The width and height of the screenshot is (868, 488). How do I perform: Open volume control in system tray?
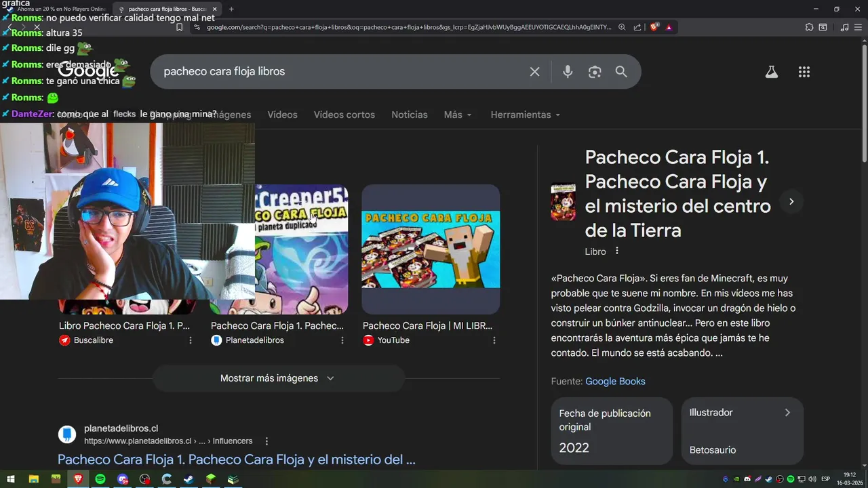812,479
